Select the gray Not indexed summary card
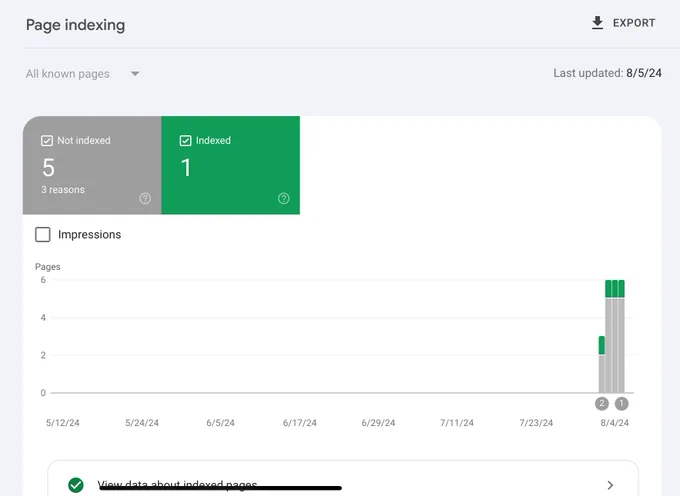The height and width of the screenshot is (496, 680). point(92,165)
